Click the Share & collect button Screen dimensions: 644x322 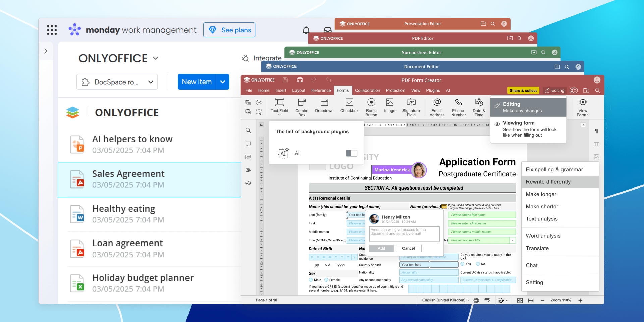[x=523, y=90]
